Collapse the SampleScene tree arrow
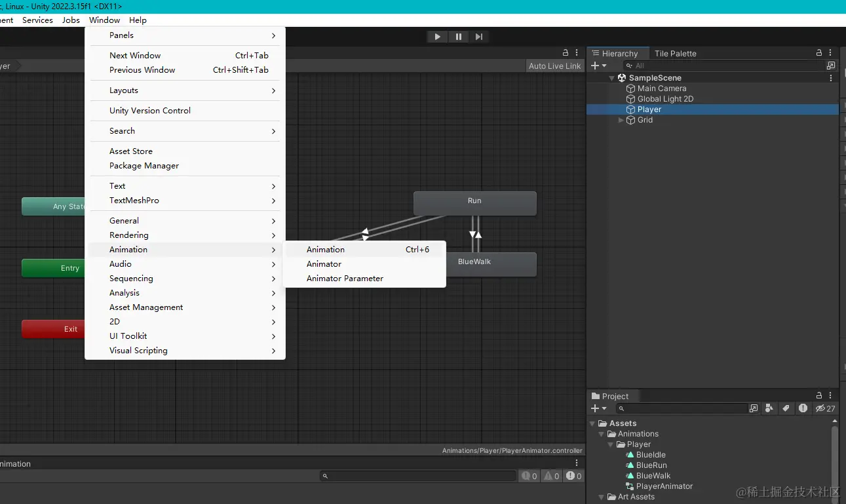846x504 pixels. [612, 78]
